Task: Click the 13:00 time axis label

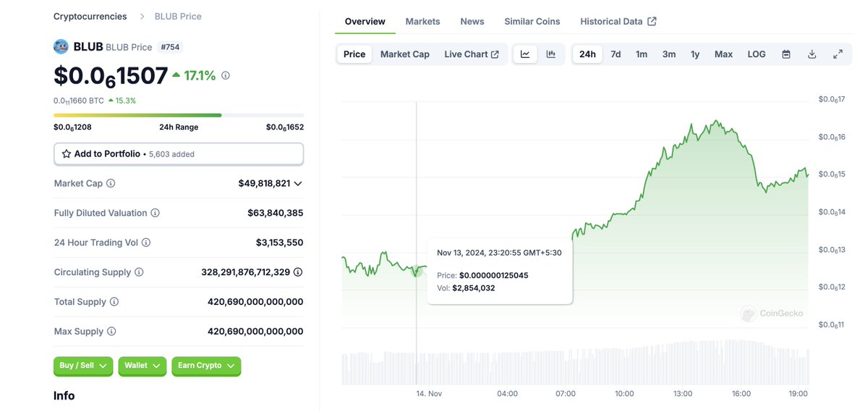Action: tap(683, 394)
